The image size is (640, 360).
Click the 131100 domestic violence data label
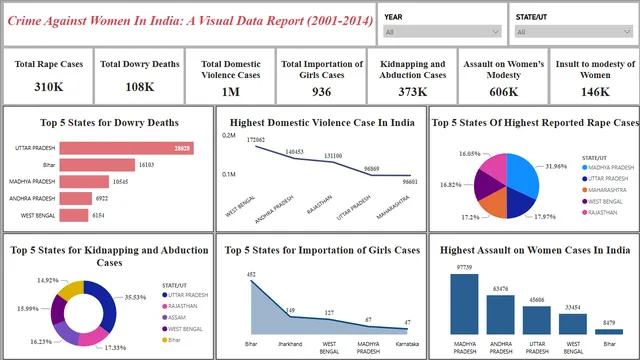click(333, 156)
